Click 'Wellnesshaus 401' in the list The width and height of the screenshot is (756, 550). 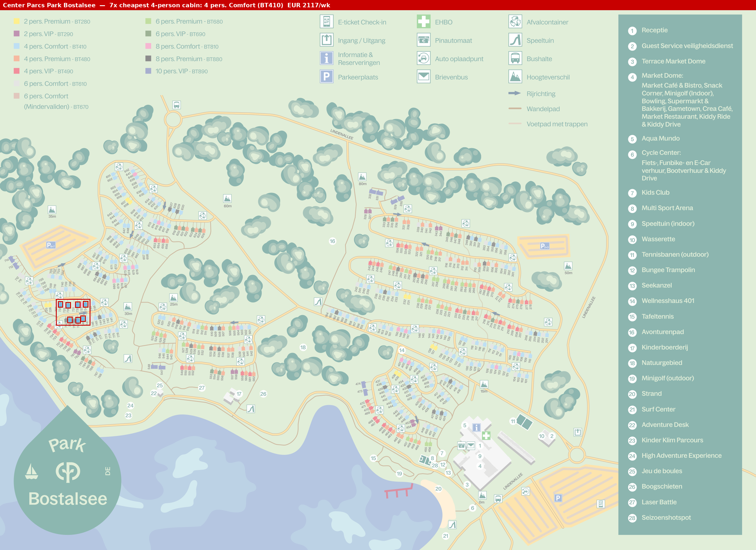(x=668, y=301)
